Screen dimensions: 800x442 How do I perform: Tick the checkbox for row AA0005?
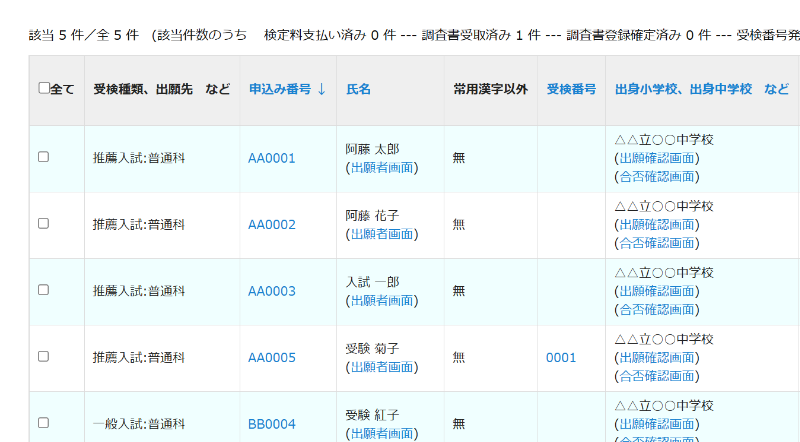43,356
